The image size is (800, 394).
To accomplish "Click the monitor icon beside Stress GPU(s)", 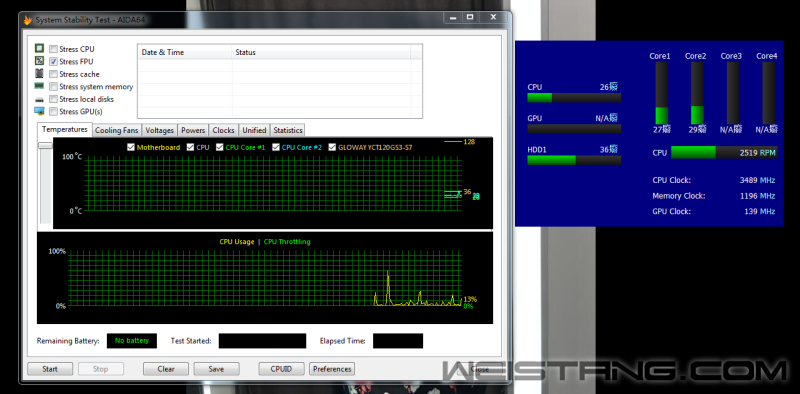I will pyautogui.click(x=39, y=111).
